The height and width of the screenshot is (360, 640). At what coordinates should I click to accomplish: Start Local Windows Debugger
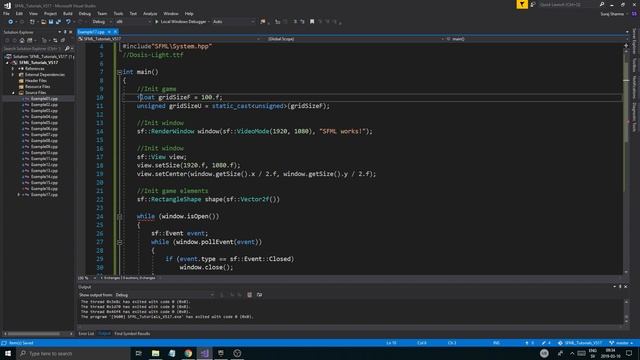tap(181, 22)
